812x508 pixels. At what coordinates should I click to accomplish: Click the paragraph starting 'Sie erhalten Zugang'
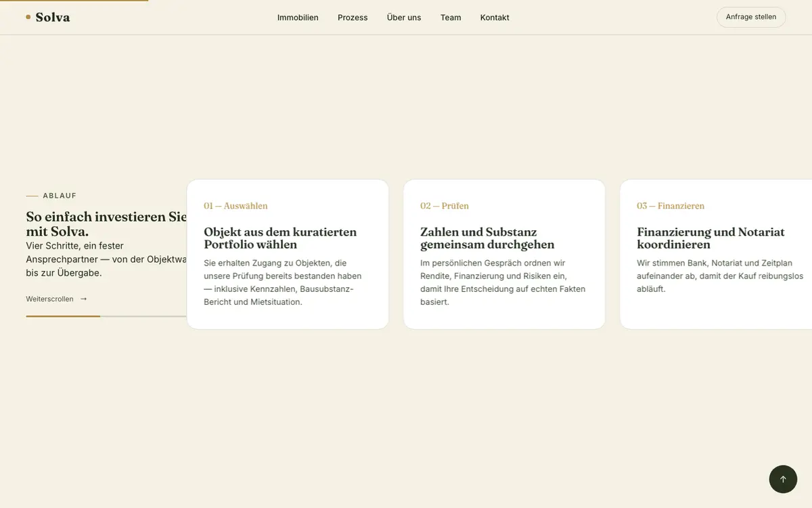coord(283,282)
